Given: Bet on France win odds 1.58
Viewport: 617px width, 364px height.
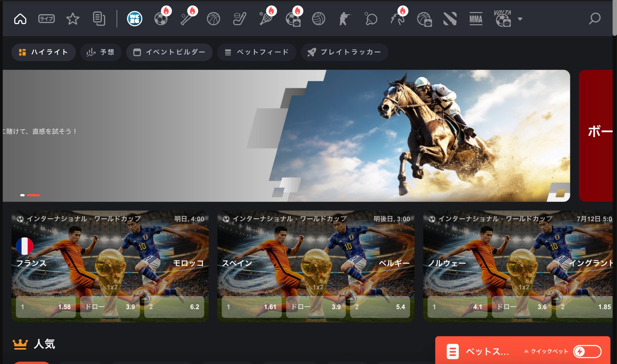Looking at the screenshot, I should 46,307.
